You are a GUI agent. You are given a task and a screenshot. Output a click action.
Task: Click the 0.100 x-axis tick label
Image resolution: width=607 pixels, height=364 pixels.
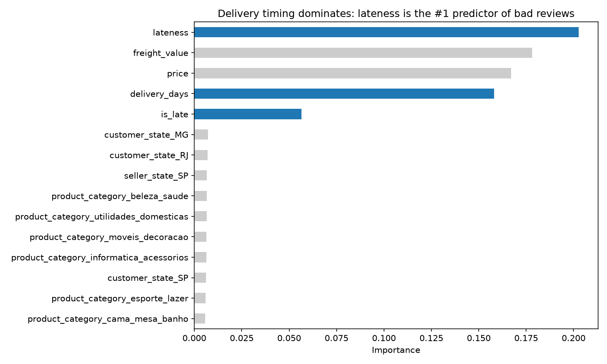click(x=384, y=338)
